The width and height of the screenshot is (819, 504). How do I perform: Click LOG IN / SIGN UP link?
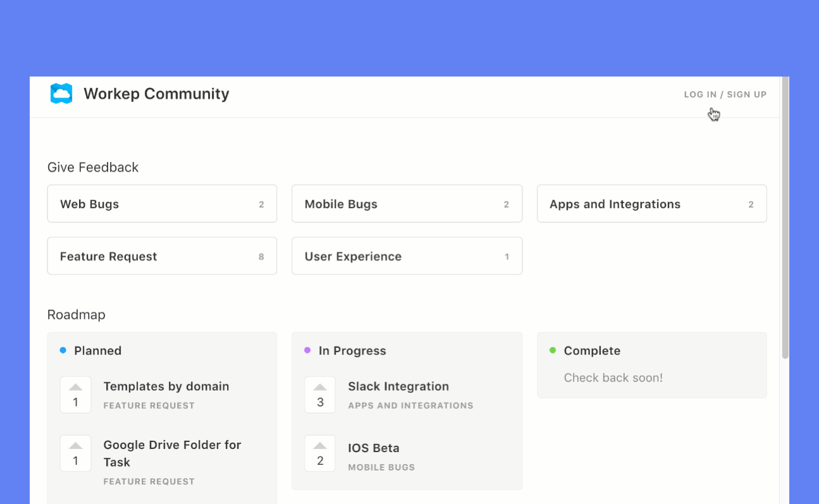725,94
